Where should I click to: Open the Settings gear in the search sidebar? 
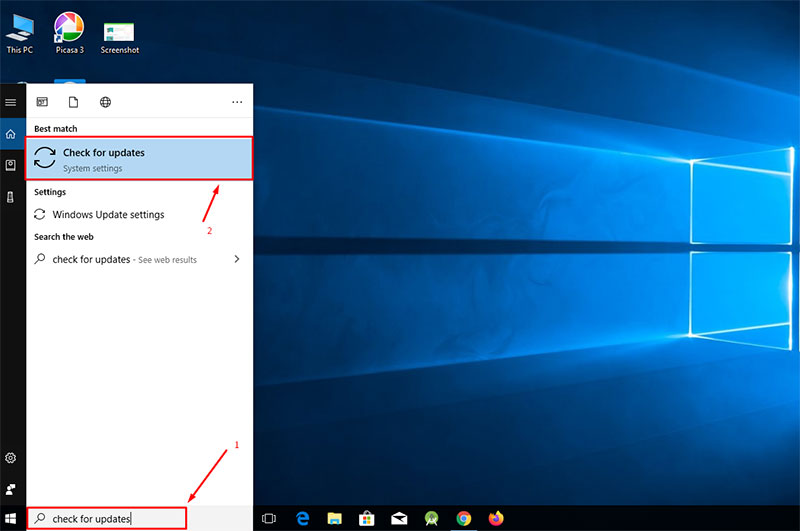click(10, 458)
